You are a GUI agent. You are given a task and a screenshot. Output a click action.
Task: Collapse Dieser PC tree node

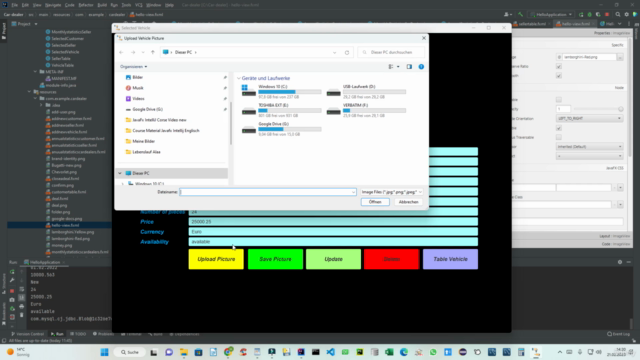pos(120,173)
